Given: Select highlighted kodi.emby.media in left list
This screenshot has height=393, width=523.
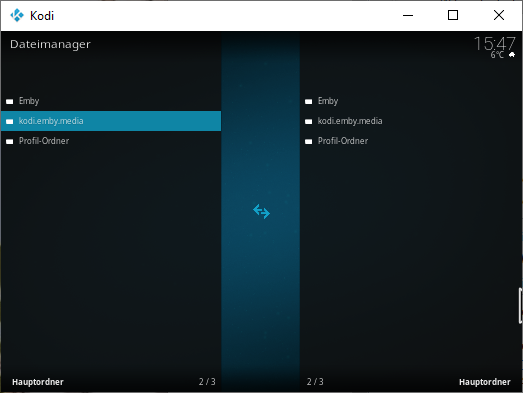Looking at the screenshot, I should 111,121.
